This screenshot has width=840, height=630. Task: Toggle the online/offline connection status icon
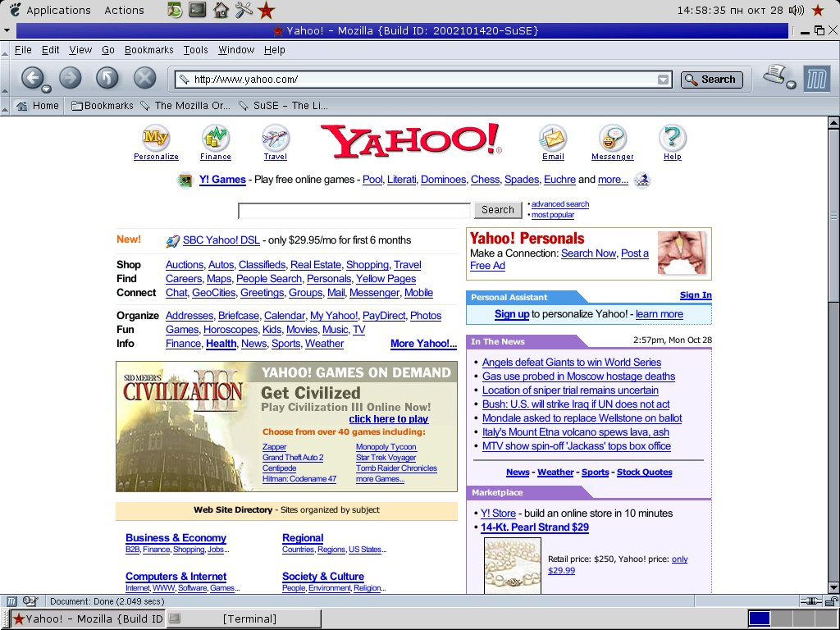[811, 600]
